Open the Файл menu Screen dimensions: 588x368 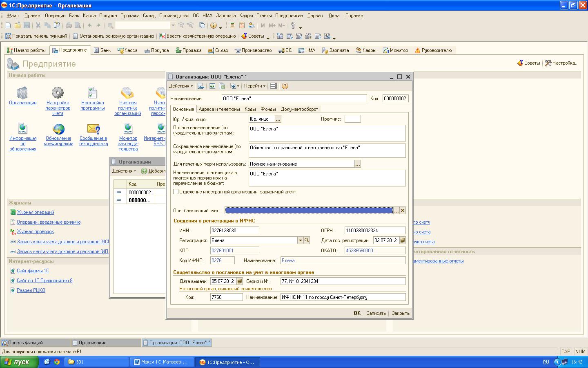pyautogui.click(x=13, y=16)
